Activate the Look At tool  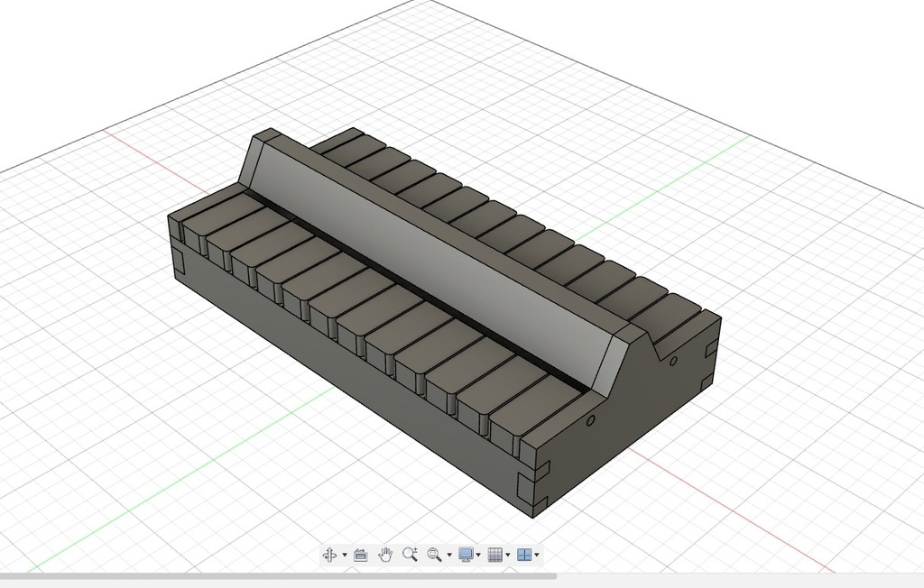point(360,555)
